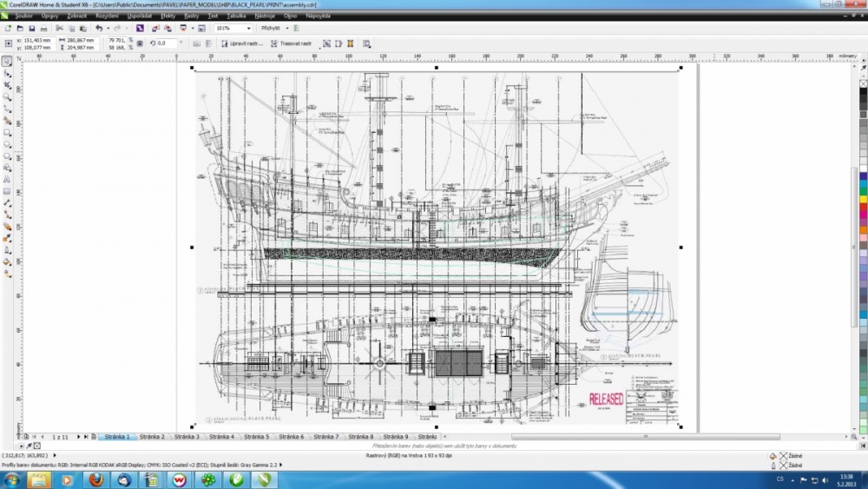This screenshot has width=868, height=489.
Task: Open the Efekty menu
Action: (168, 16)
